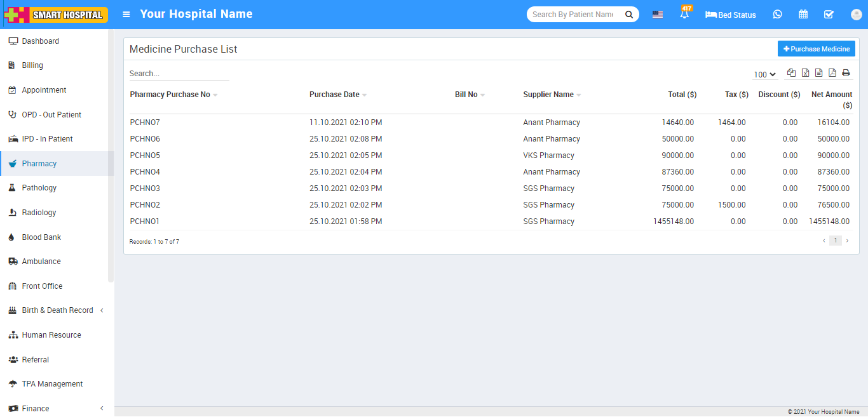This screenshot has width=868, height=417.
Task: Open the language flag selector
Action: point(658,15)
